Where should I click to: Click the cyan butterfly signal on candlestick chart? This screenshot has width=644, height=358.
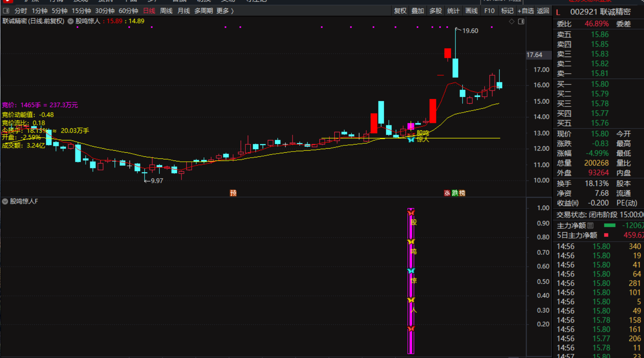pos(411,140)
